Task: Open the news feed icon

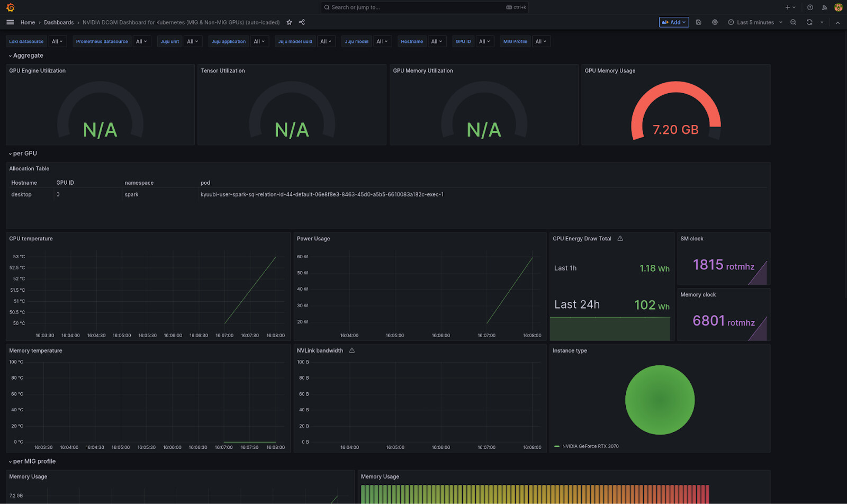Action: [x=824, y=7]
